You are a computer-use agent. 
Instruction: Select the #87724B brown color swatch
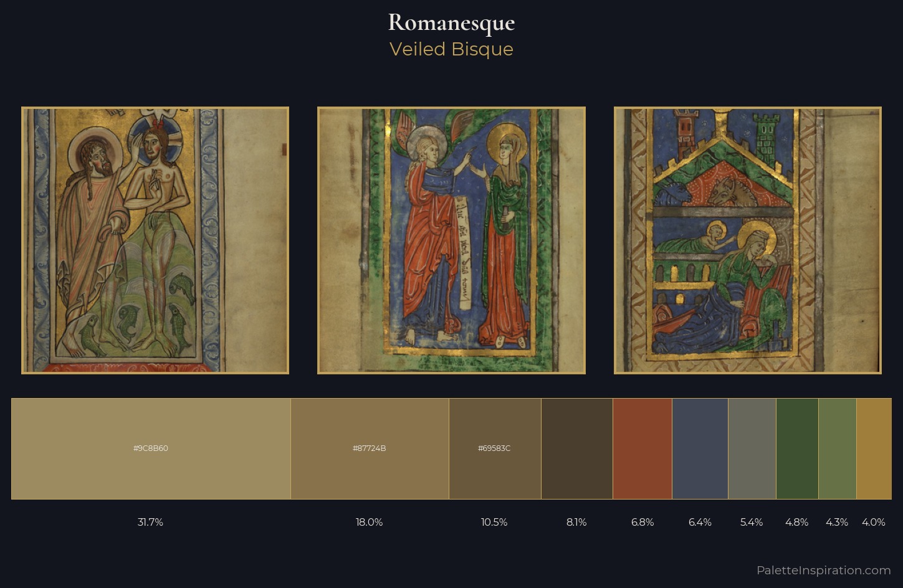point(370,448)
